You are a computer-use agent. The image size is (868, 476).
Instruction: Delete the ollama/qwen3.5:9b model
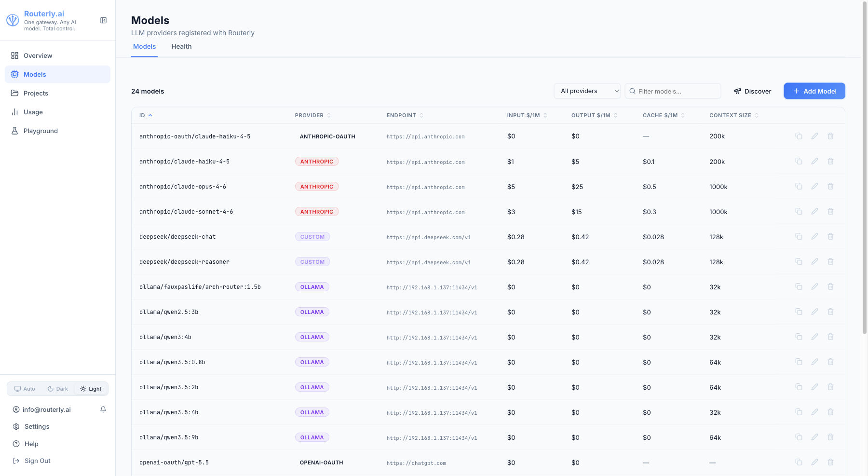(x=830, y=437)
